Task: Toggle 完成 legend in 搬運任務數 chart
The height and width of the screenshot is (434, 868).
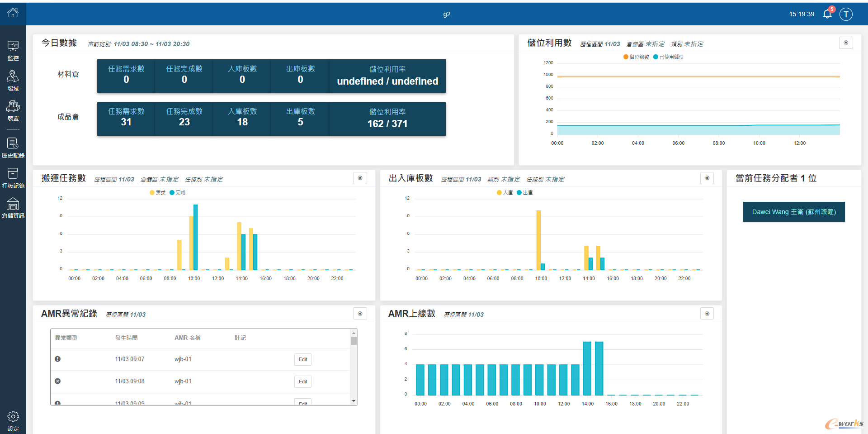Action: click(177, 193)
